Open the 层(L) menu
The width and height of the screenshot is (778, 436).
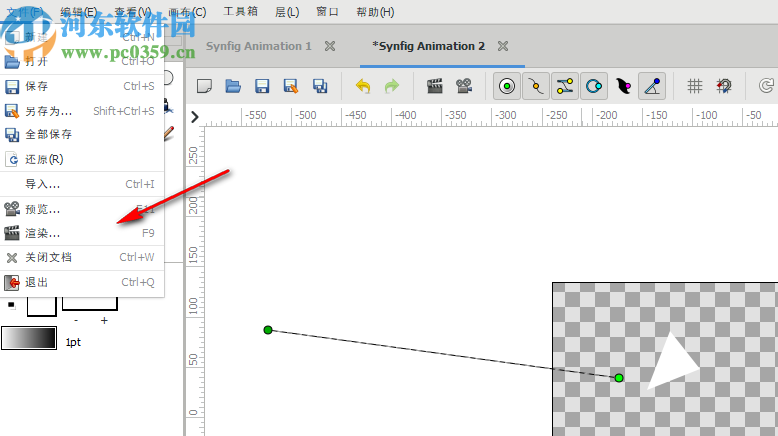tap(287, 12)
